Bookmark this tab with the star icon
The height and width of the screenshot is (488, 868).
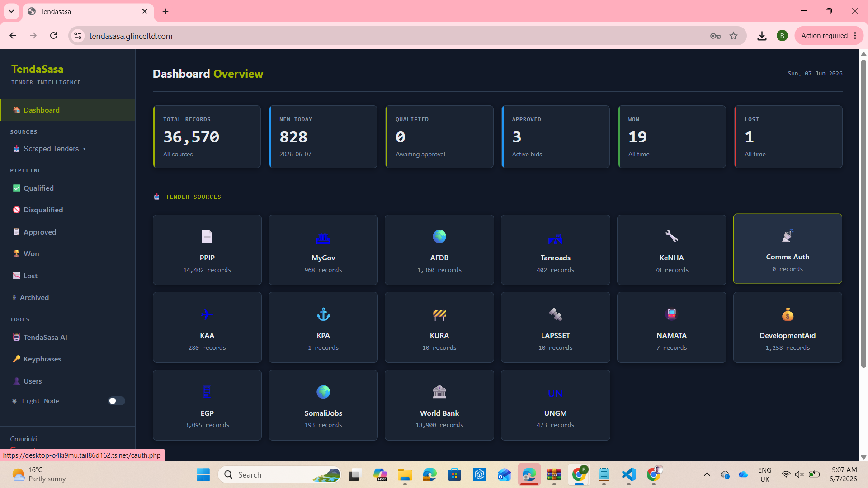pyautogui.click(x=733, y=36)
